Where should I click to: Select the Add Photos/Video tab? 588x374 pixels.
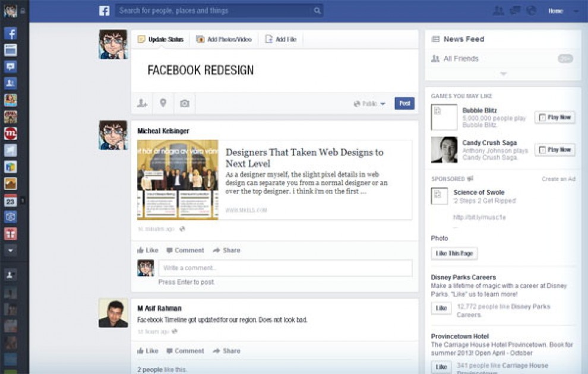tap(224, 39)
